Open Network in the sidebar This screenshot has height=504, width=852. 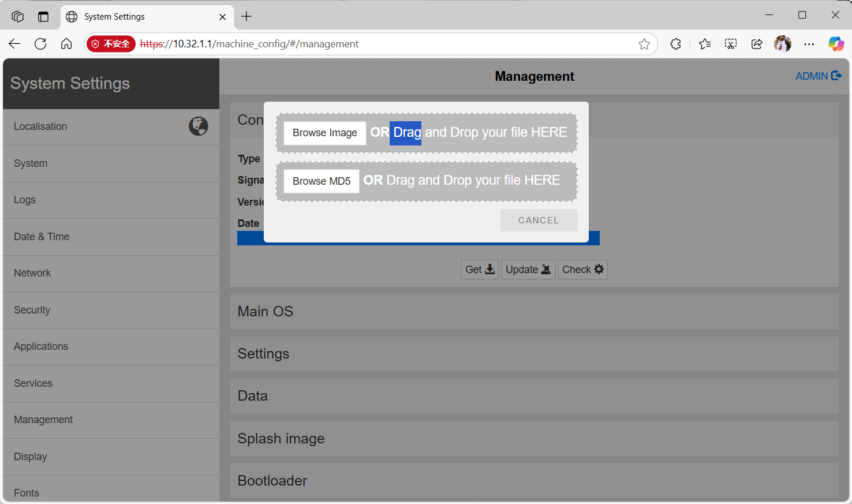(x=32, y=273)
